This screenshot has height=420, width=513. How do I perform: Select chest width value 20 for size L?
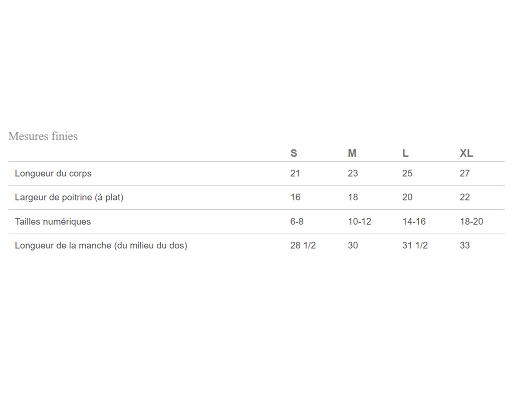[407, 197]
